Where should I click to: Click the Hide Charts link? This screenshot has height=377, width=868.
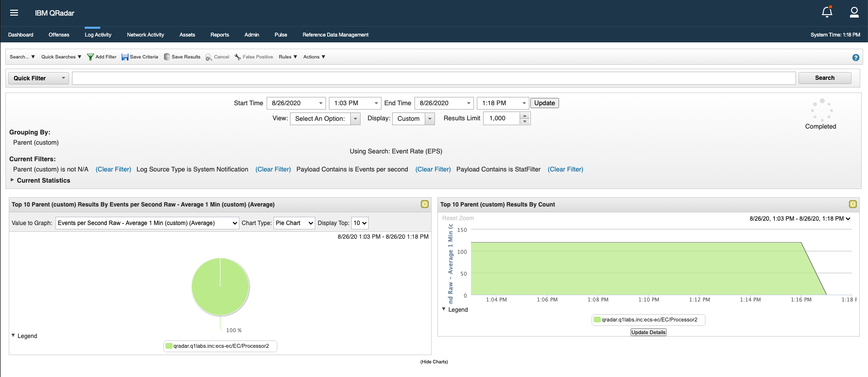click(x=434, y=362)
